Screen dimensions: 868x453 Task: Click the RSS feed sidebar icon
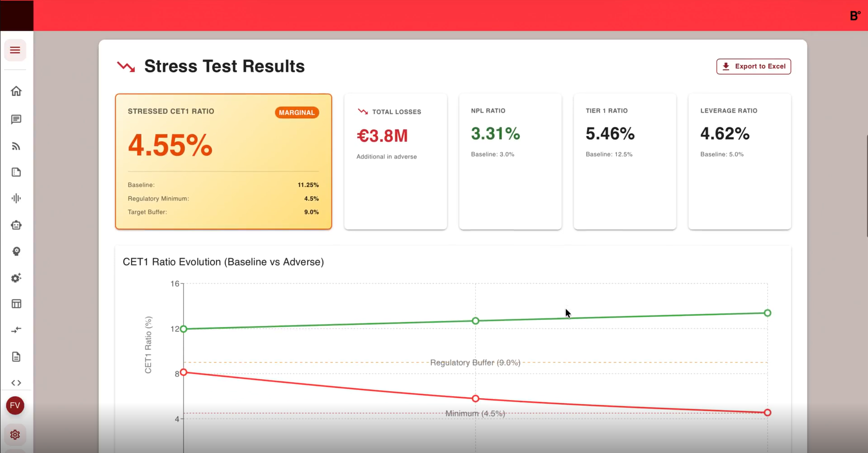coord(16,146)
